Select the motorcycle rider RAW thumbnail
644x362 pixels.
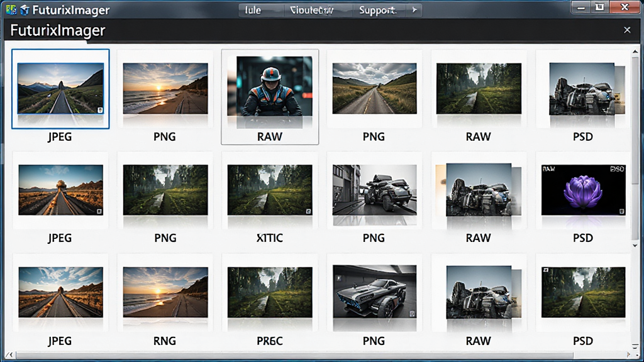[x=270, y=97]
